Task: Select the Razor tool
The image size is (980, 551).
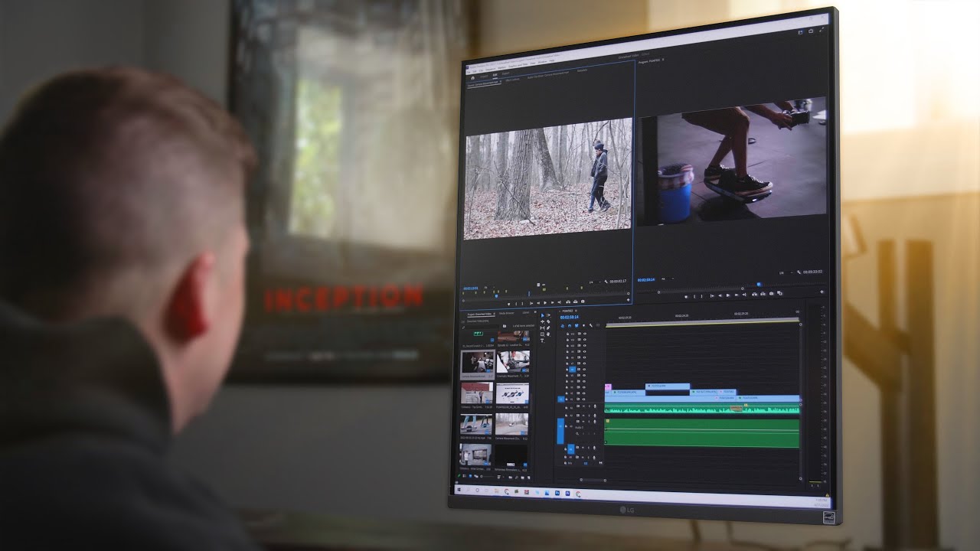Action: point(548,321)
